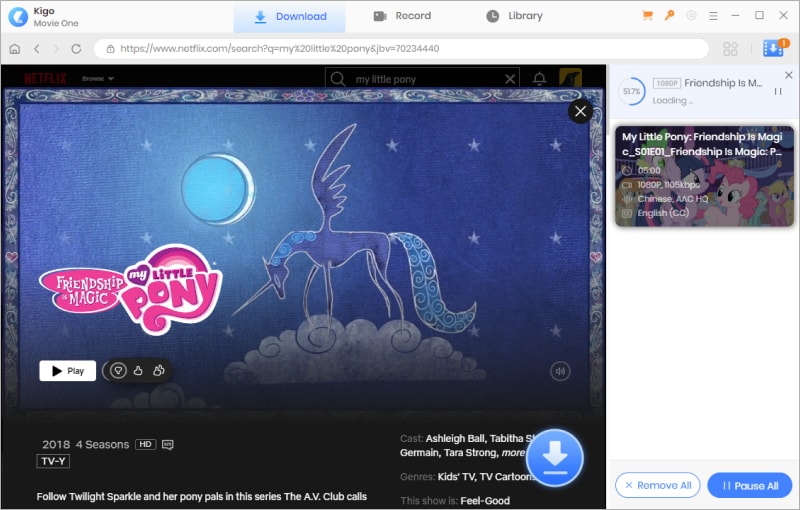Viewport: 800px width, 510px height.
Task: Click the thumbs up rating
Action: 138,370
